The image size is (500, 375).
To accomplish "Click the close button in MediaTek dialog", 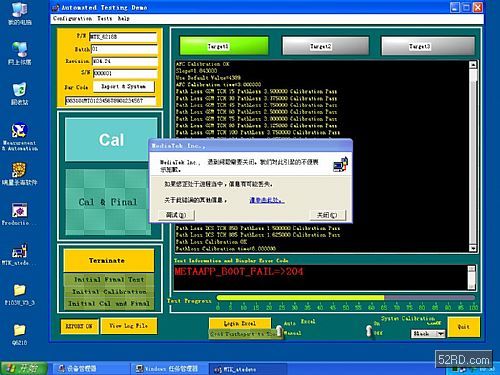I will pos(327,215).
